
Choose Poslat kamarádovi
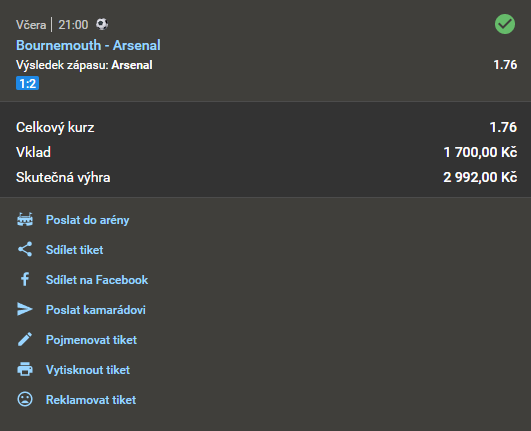(x=95, y=309)
